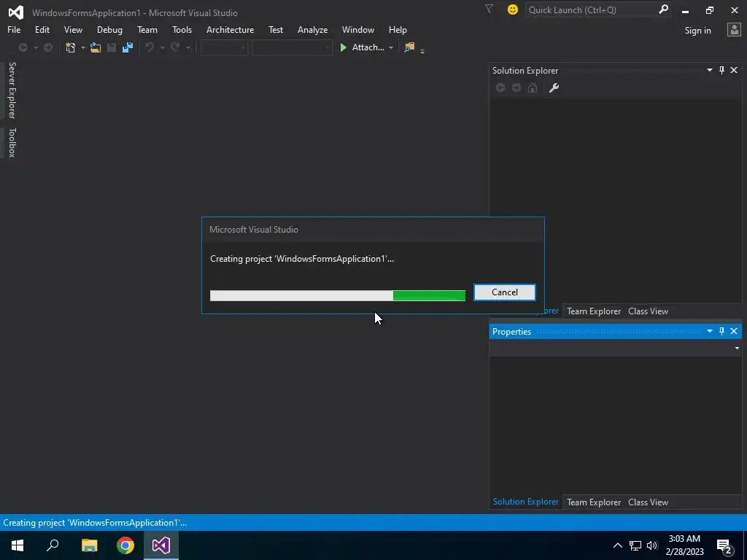Click the Visual Studio logo in title bar
Image resolution: width=747 pixels, height=560 pixels.
[x=16, y=12]
